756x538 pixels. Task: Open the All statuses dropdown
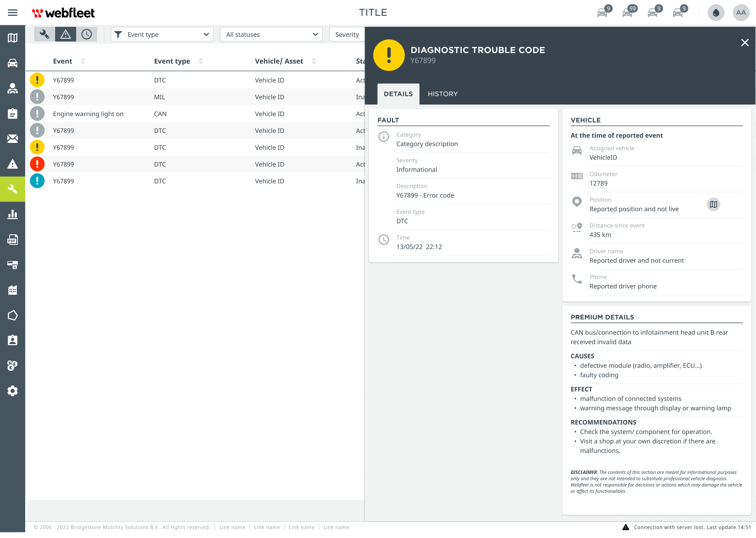pyautogui.click(x=271, y=34)
